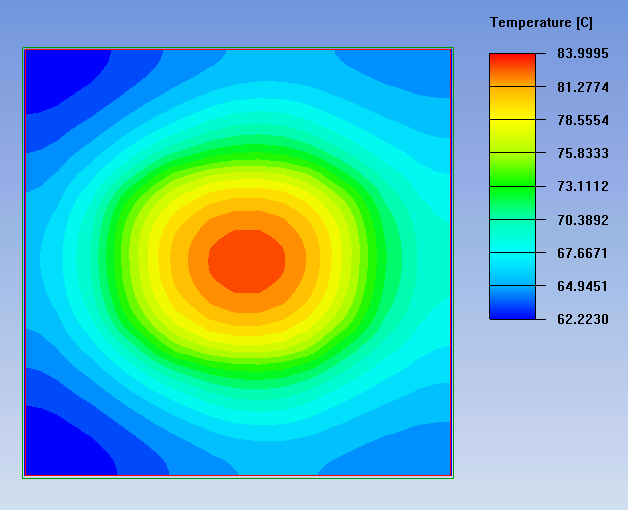Select the 70.3892 legend value
This screenshot has height=510, width=628.
coord(583,220)
